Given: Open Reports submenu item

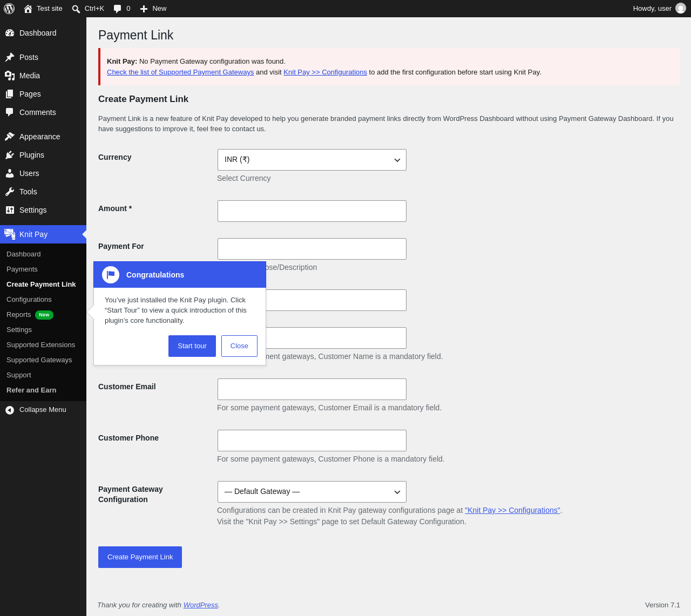Looking at the screenshot, I should tap(18, 315).
